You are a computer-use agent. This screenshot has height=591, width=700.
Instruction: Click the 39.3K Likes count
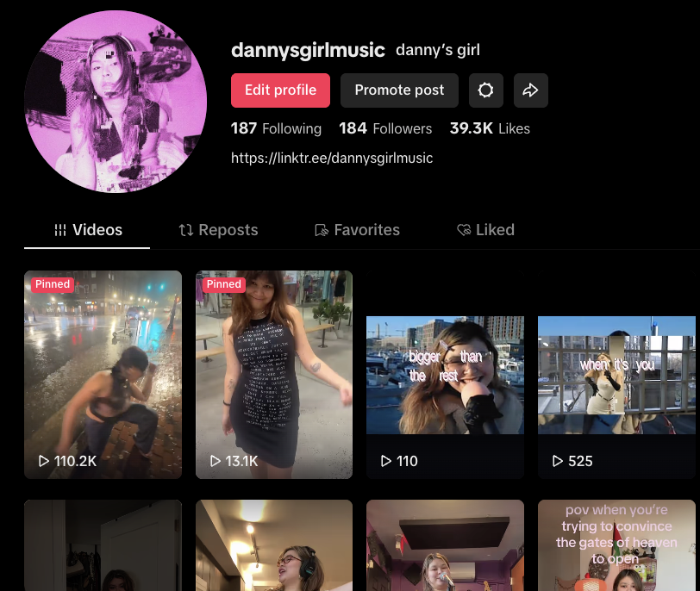click(x=490, y=128)
